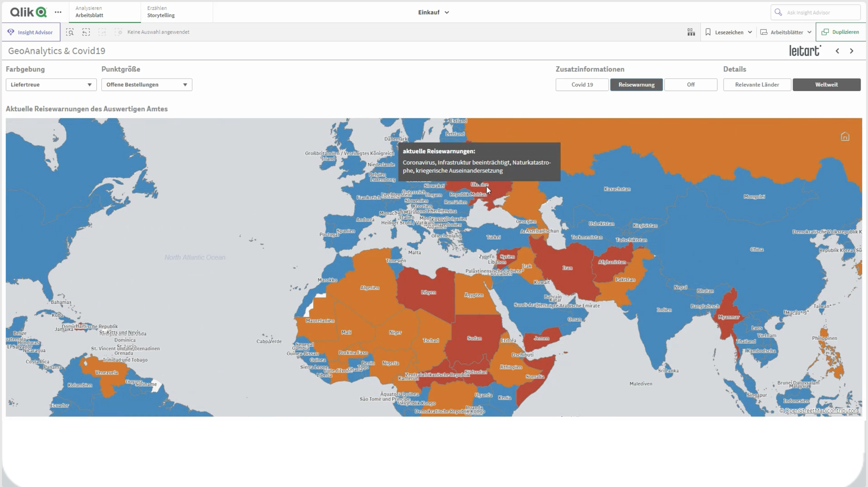868x487 pixels.
Task: Click the clear all selections icon
Action: coord(118,32)
